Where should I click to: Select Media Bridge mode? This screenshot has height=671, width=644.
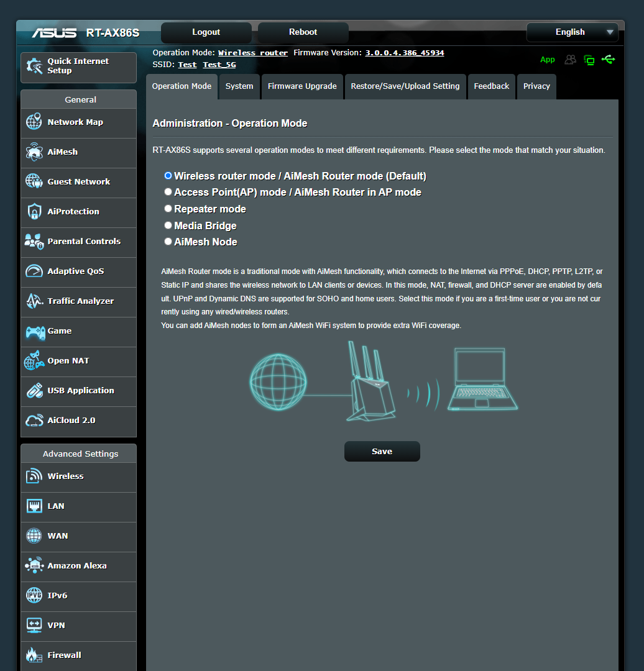coord(168,225)
